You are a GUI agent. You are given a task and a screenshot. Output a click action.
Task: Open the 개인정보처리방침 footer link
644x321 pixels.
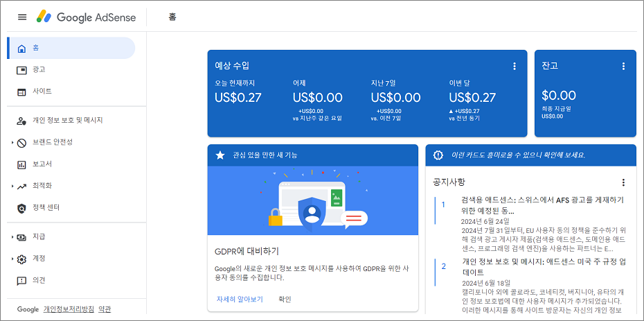point(69,309)
